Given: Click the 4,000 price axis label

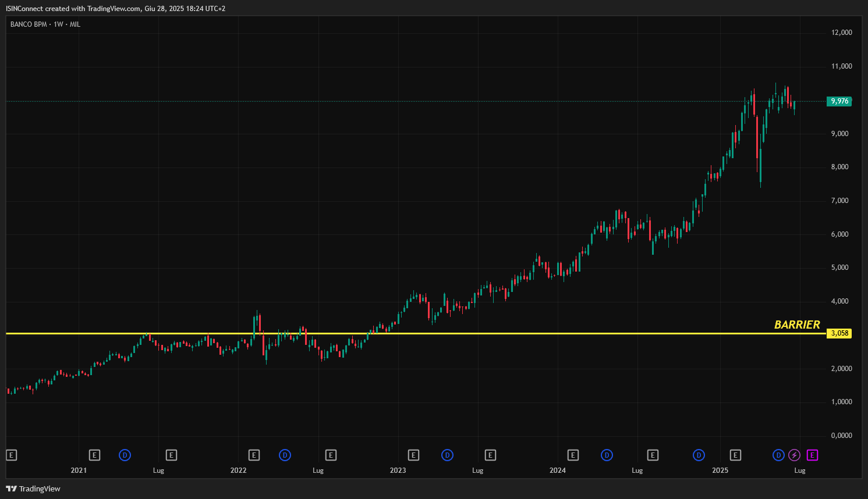Looking at the screenshot, I should point(840,301).
